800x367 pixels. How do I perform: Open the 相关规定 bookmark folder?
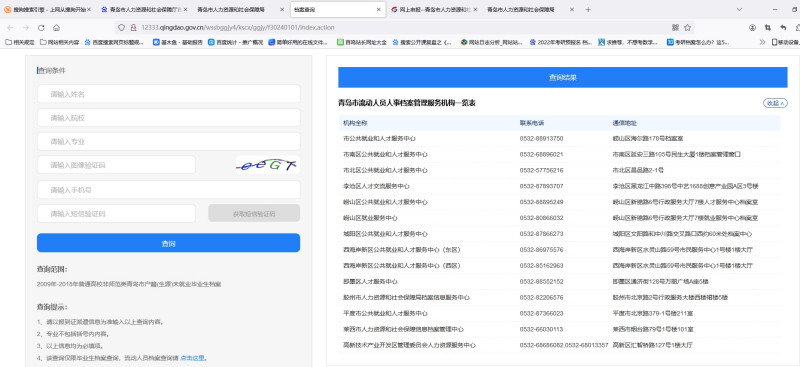[x=20, y=42]
